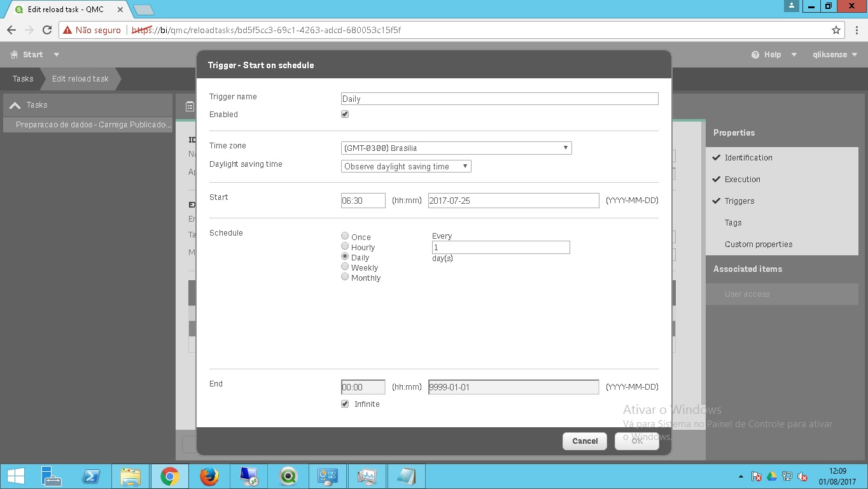Click the Google Drive tray icon
Image resolution: width=868 pixels, height=489 pixels.
tap(772, 476)
